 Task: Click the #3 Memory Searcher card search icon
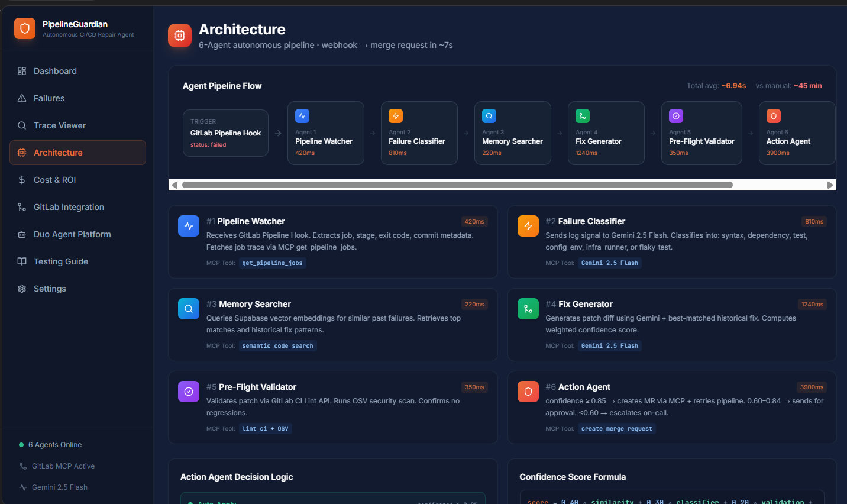click(x=189, y=309)
